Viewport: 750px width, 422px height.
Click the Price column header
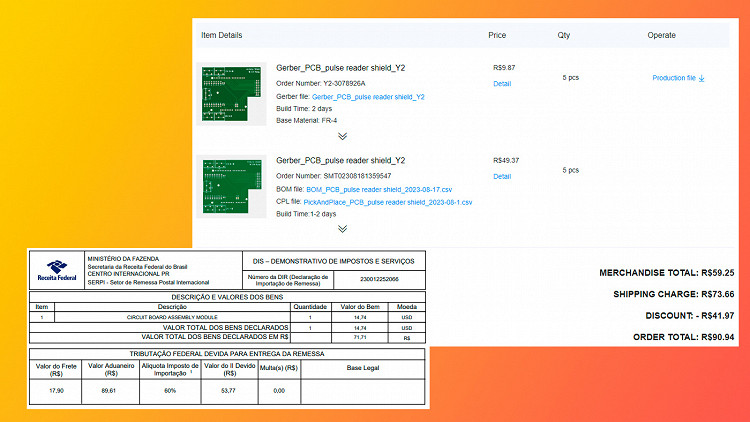(497, 35)
